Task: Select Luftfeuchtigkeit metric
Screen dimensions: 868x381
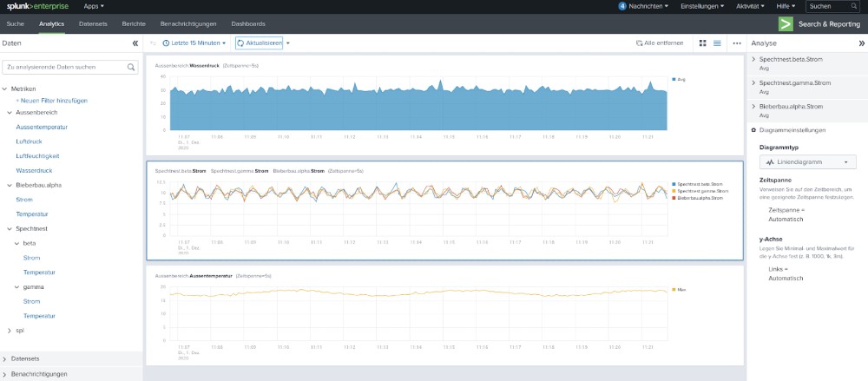Action: (x=37, y=156)
